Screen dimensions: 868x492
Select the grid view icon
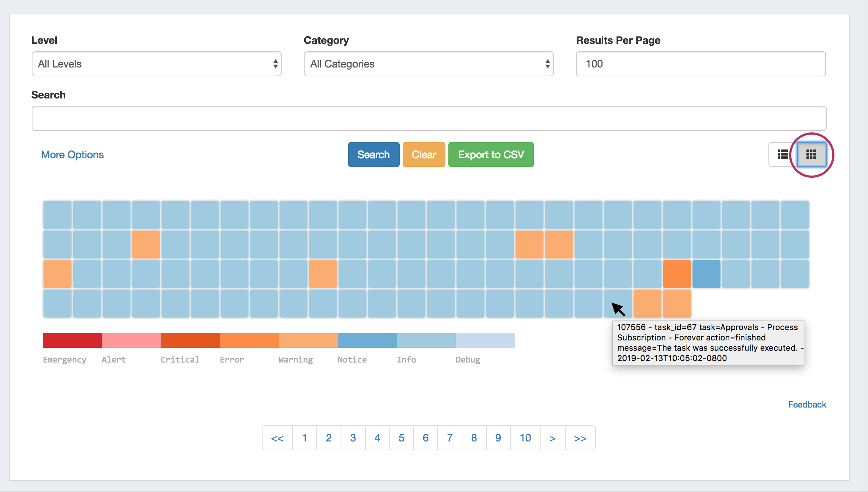(811, 155)
